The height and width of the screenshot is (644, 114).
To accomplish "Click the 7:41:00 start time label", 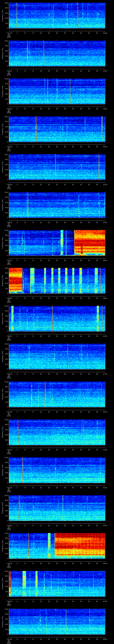I will pyautogui.click(x=9, y=412).
